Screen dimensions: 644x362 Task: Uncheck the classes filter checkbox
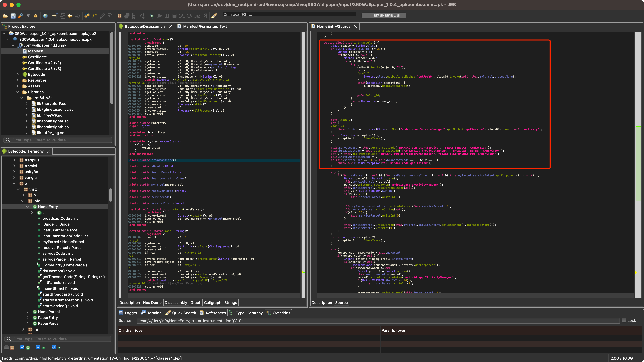(x=22, y=347)
